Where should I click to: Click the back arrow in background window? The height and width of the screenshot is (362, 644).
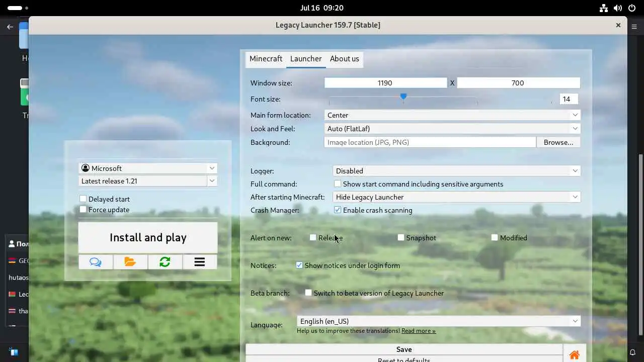(10, 27)
